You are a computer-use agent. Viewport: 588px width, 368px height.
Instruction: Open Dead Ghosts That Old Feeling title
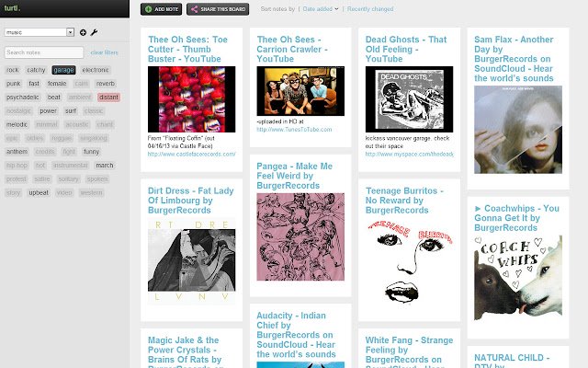point(406,49)
